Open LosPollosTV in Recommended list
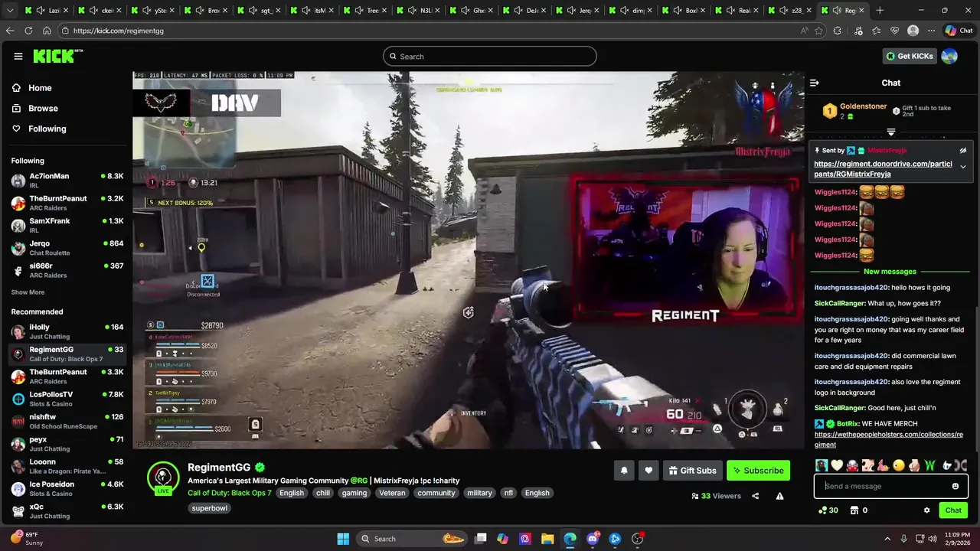980x551 pixels. [67, 399]
